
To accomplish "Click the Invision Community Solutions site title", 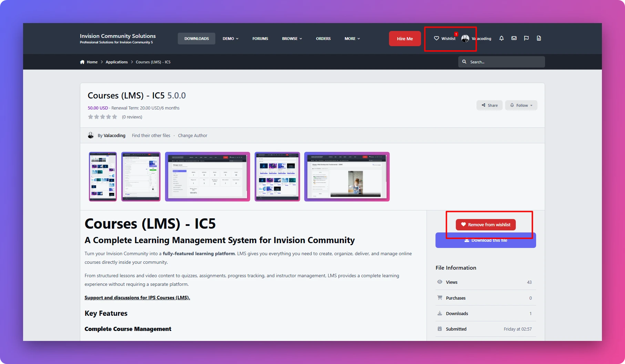I will click(x=118, y=36).
